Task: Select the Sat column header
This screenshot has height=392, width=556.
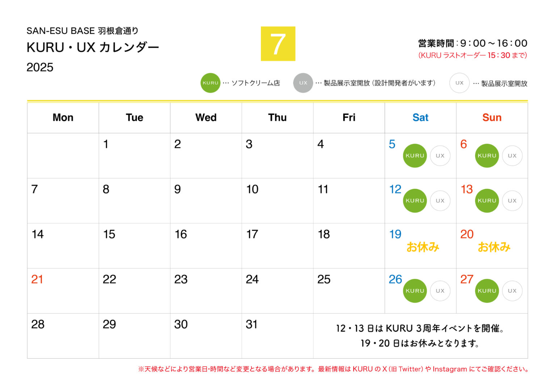Action: pos(420,118)
